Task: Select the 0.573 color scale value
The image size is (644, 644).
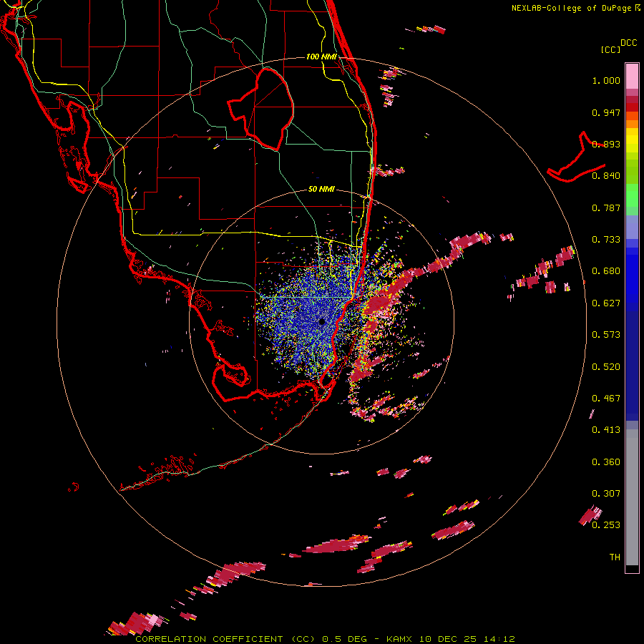Action: click(606, 335)
